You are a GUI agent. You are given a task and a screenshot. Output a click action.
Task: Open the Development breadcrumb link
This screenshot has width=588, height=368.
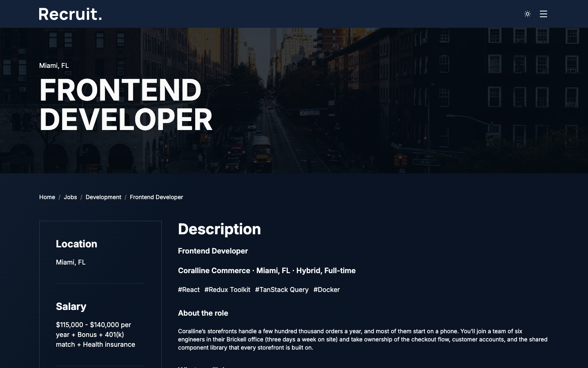[103, 197]
